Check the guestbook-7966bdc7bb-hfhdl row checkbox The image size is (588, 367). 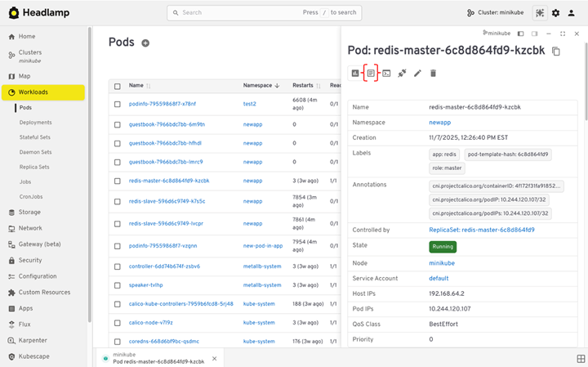coord(118,143)
